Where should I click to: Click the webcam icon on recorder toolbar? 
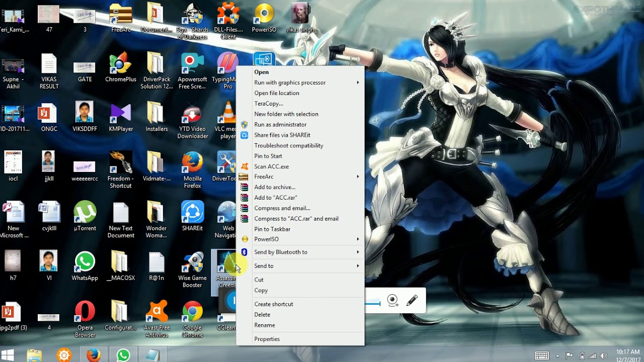393,301
